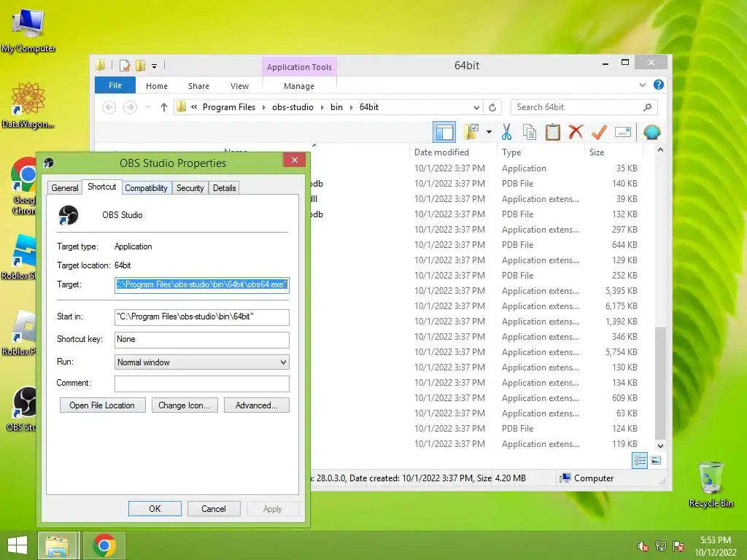Click the orange checkmark Properties icon
The image size is (747, 560).
(x=599, y=132)
